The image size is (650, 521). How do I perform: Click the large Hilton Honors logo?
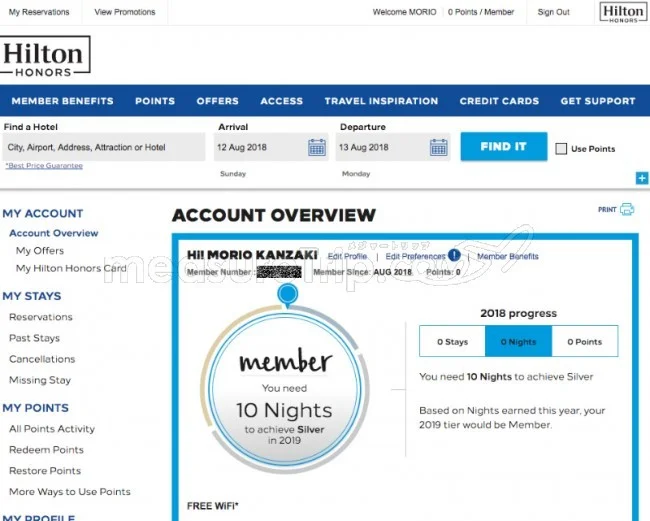tap(44, 56)
